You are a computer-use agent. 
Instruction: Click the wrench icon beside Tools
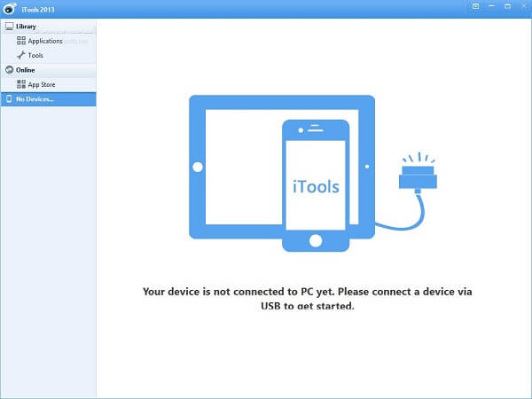[x=21, y=55]
